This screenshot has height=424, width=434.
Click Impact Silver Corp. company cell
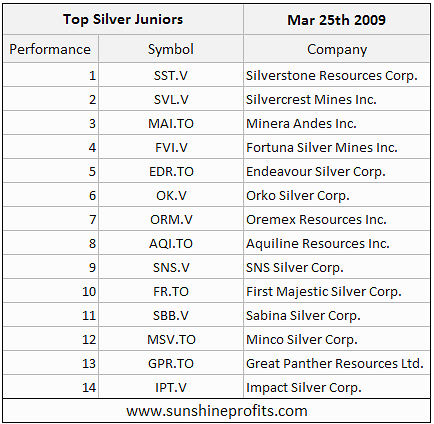[337, 387]
